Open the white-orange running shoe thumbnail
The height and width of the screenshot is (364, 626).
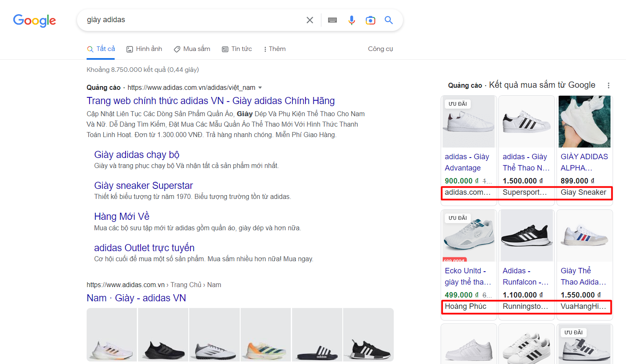click(112, 335)
